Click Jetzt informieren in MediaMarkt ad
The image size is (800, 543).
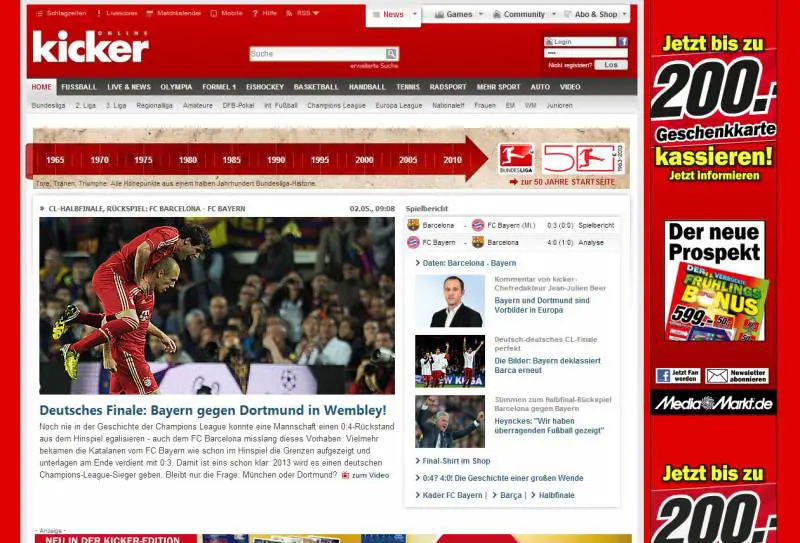[714, 176]
